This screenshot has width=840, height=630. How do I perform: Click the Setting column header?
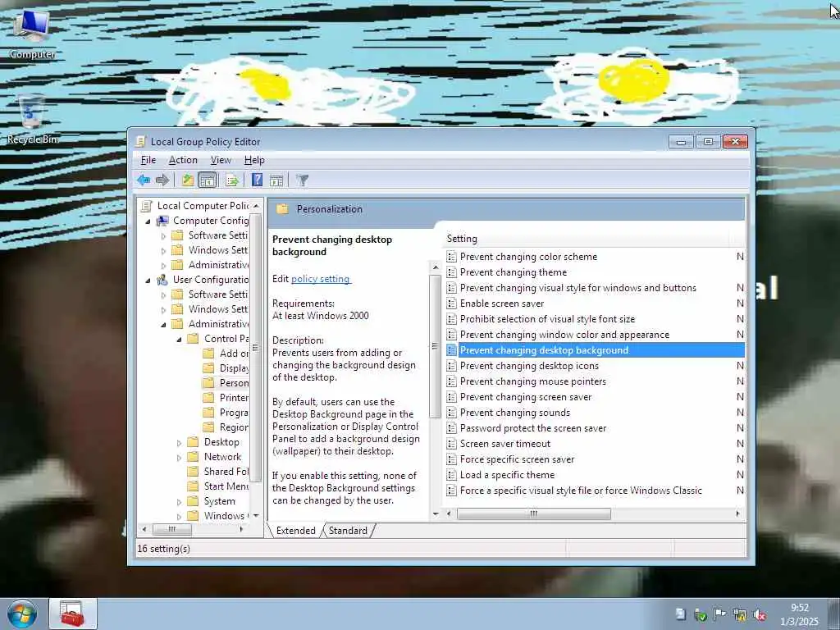[x=587, y=239]
